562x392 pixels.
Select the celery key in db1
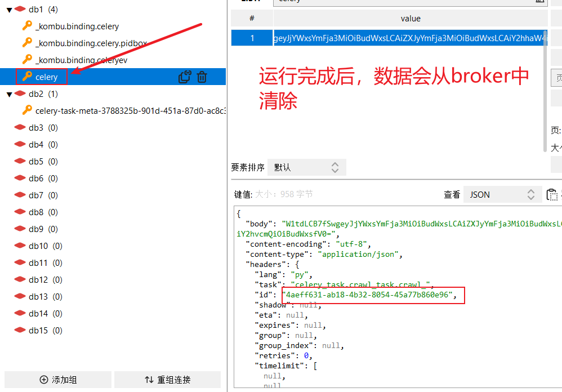tap(46, 77)
